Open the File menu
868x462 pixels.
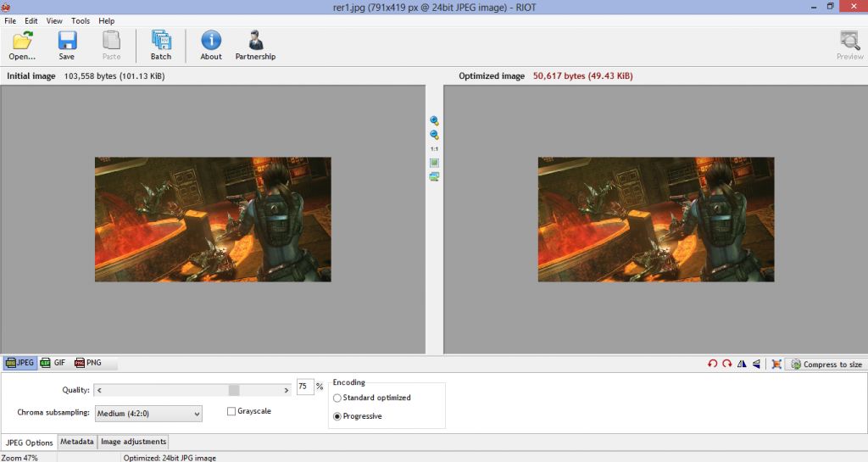[x=10, y=21]
